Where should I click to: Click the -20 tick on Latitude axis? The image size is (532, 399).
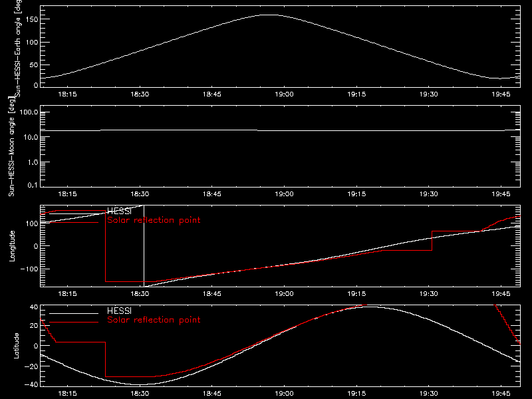click(x=31, y=366)
